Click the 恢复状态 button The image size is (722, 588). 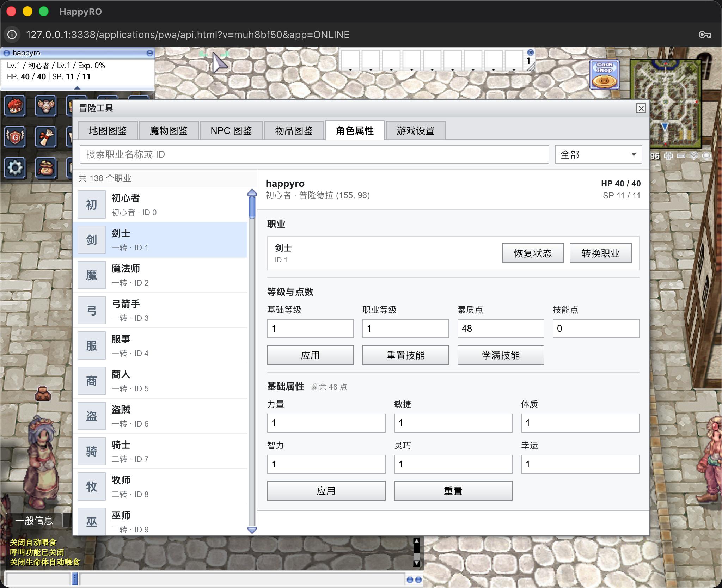(x=533, y=253)
